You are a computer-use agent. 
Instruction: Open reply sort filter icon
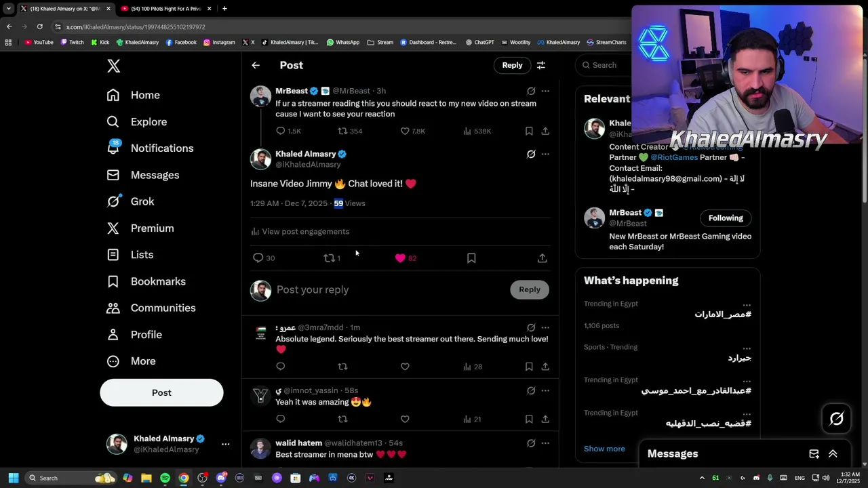(541, 65)
